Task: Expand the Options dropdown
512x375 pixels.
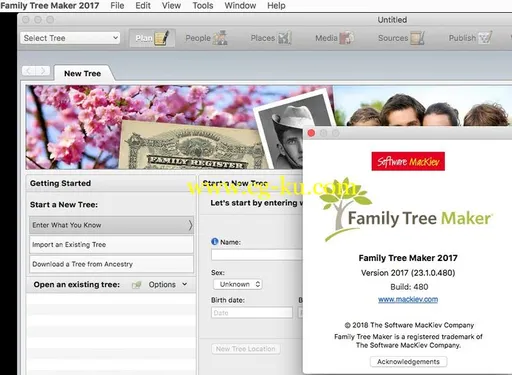Action: point(168,285)
